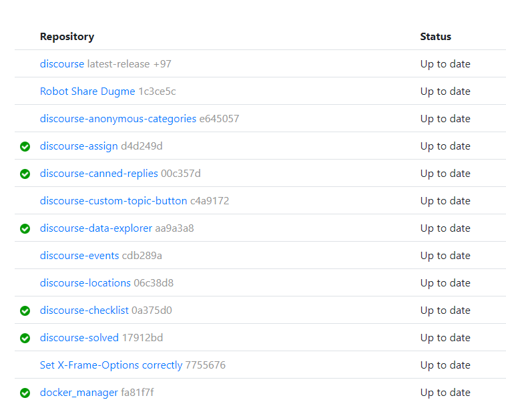Click Up to date status for discourse-events
This screenshot has width=506, height=420.
(445, 256)
